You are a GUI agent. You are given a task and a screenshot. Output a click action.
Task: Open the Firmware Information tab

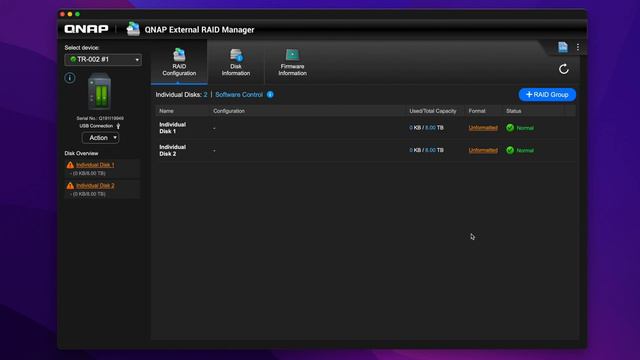click(x=292, y=62)
